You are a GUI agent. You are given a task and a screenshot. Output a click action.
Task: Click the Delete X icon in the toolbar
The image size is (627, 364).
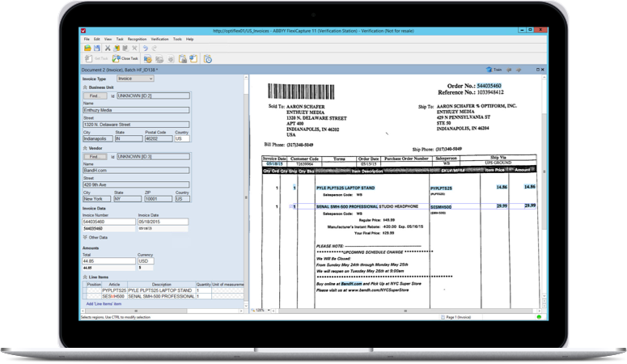pos(133,49)
